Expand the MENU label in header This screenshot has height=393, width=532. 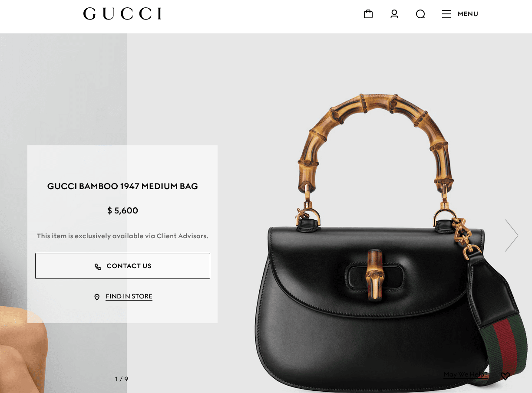coord(468,14)
